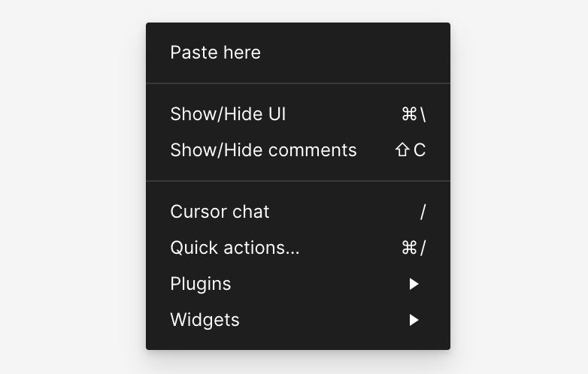The height and width of the screenshot is (374, 588).
Task: Click the letter C in comments shortcut
Action: (420, 150)
